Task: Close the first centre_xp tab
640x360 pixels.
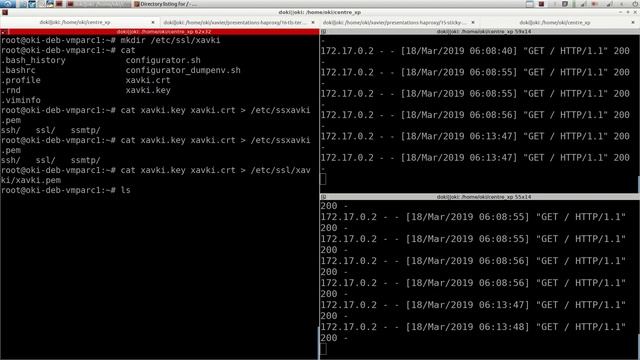Action: coord(153,22)
